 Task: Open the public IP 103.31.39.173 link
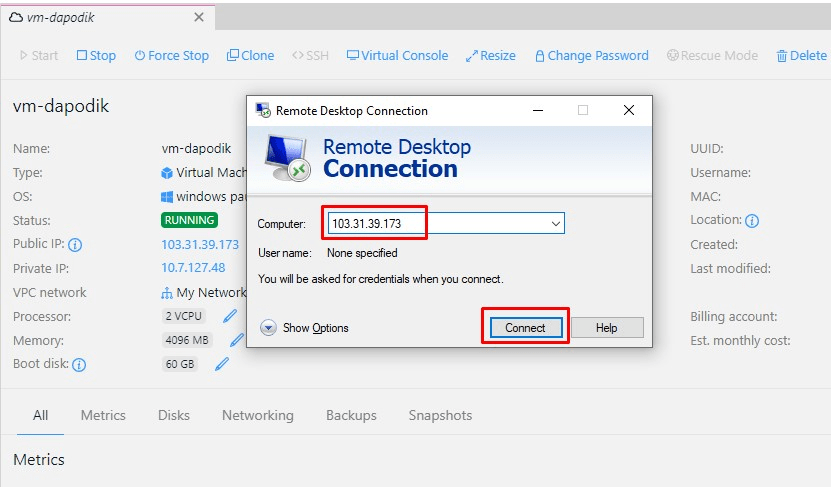pos(200,244)
